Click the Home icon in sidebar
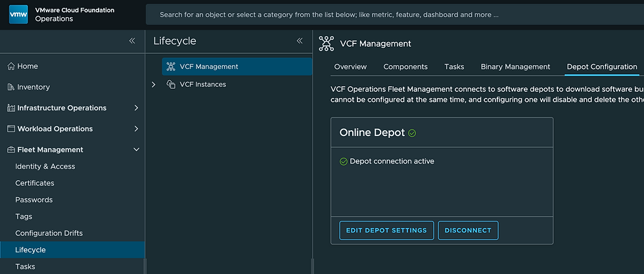The height and width of the screenshot is (274, 644). click(11, 66)
